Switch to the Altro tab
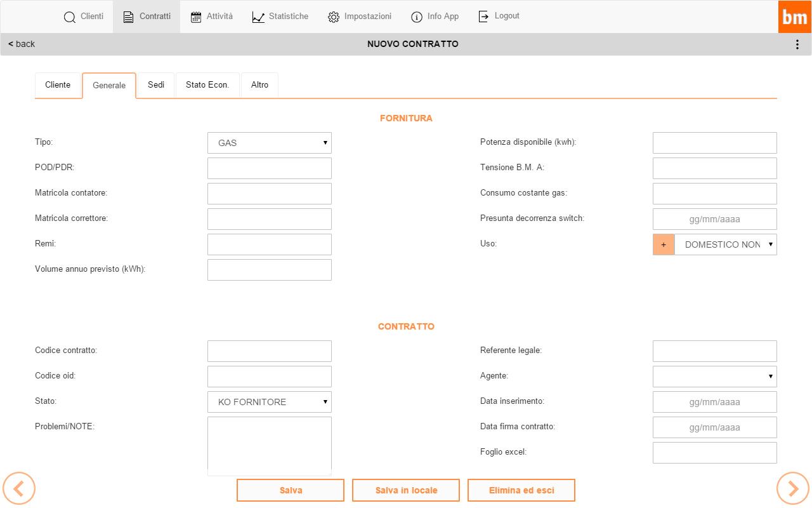This screenshot has width=812, height=508. tap(259, 85)
